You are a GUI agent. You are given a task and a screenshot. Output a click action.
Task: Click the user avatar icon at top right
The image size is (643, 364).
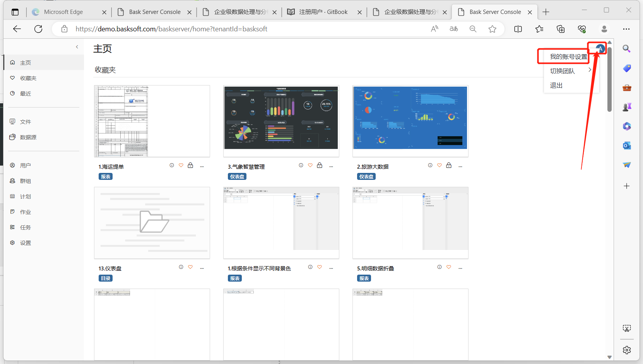pyautogui.click(x=600, y=48)
